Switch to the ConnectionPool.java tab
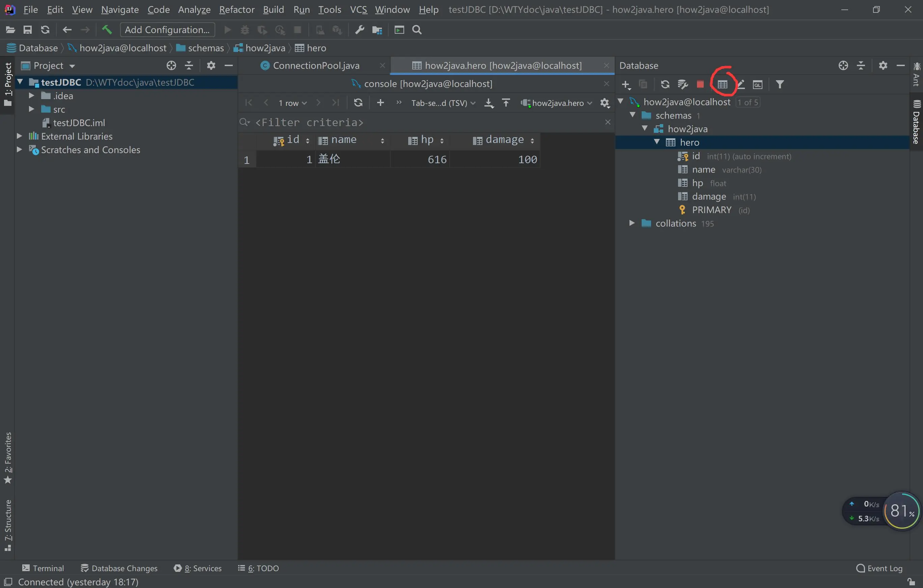Screen dimensions: 923x588 tap(316, 65)
